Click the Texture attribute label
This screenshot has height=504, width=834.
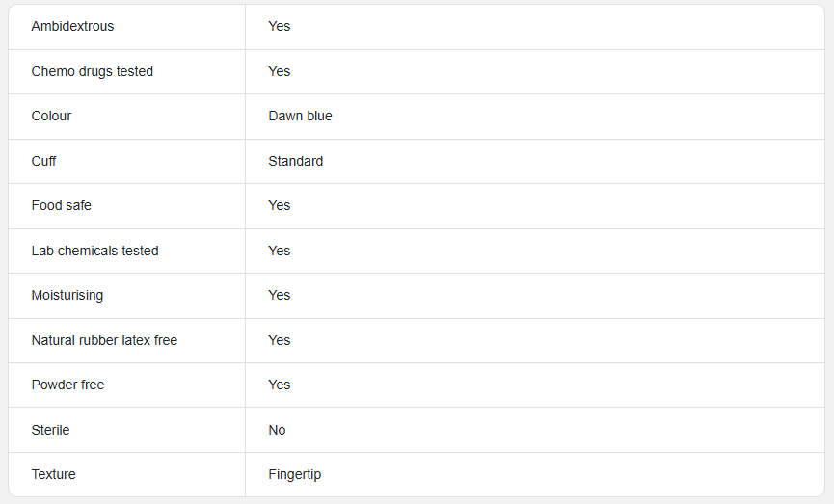point(53,475)
